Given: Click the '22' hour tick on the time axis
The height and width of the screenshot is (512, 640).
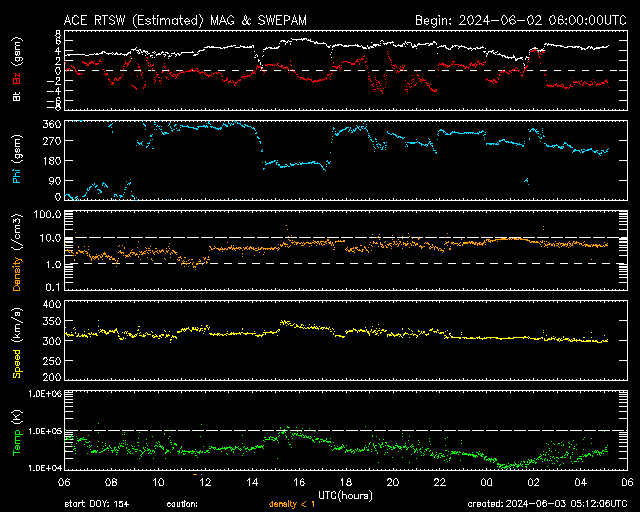Looking at the screenshot, I should 440,482.
